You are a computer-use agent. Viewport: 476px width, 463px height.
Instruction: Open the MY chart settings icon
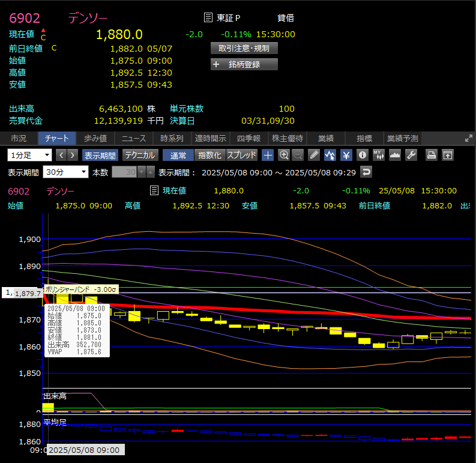tap(379, 156)
